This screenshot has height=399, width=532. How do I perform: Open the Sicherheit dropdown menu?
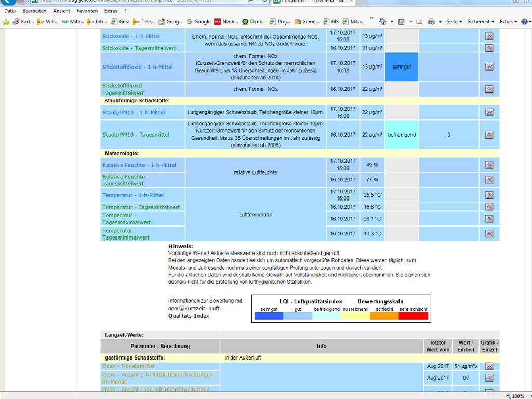pos(481,22)
